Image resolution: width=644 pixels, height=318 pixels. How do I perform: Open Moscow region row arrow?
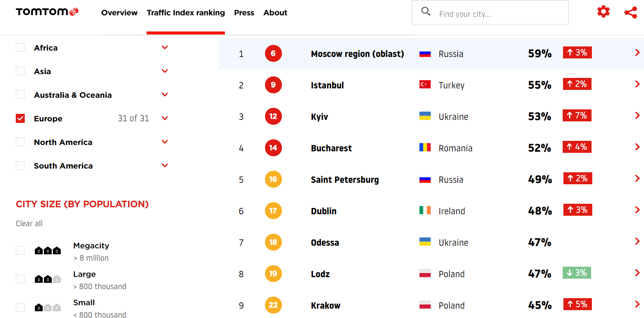tap(637, 53)
